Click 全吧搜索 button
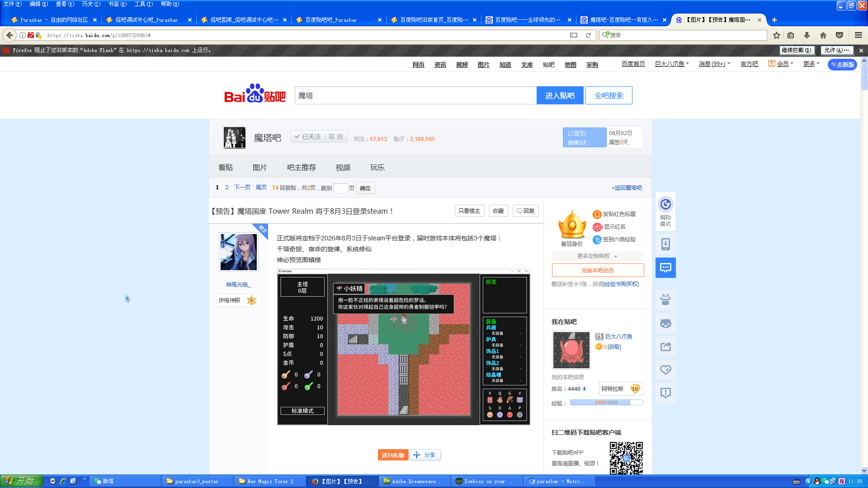 tap(609, 95)
